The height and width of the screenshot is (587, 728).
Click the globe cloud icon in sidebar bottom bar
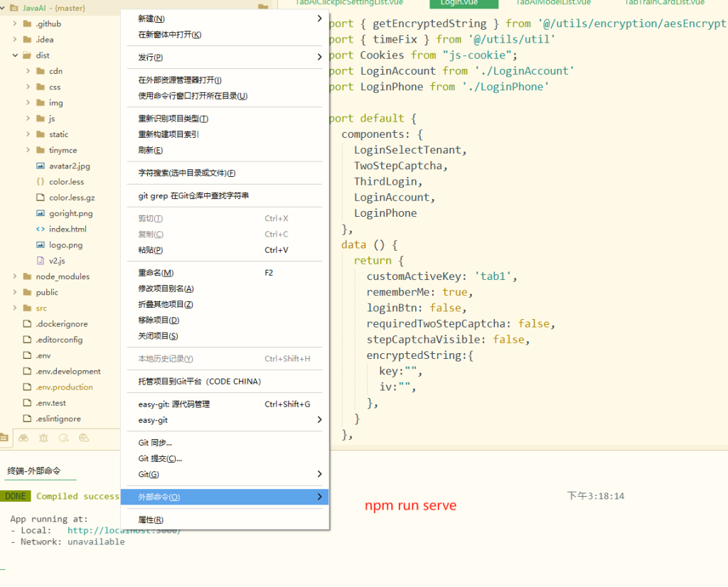[x=84, y=438]
